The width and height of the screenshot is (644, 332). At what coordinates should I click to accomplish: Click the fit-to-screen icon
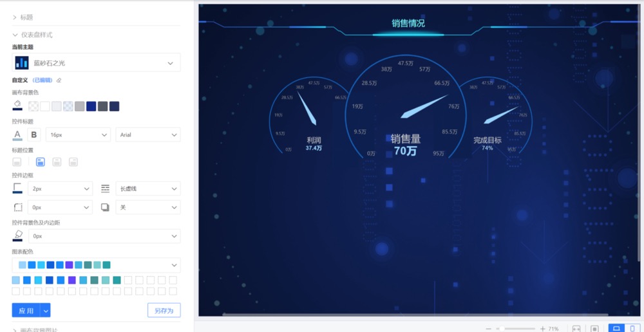(x=594, y=329)
